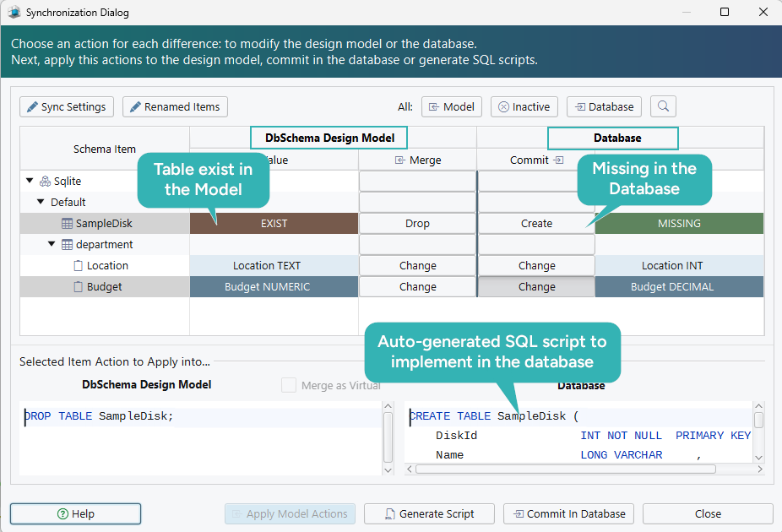Open the Renamed Items dialog
This screenshot has height=532, width=782.
(175, 106)
